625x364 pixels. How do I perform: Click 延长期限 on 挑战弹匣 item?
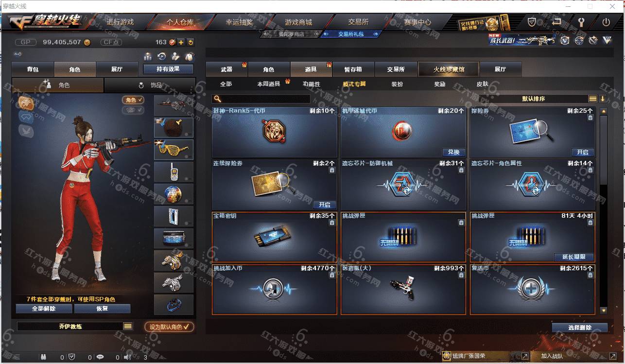(573, 257)
